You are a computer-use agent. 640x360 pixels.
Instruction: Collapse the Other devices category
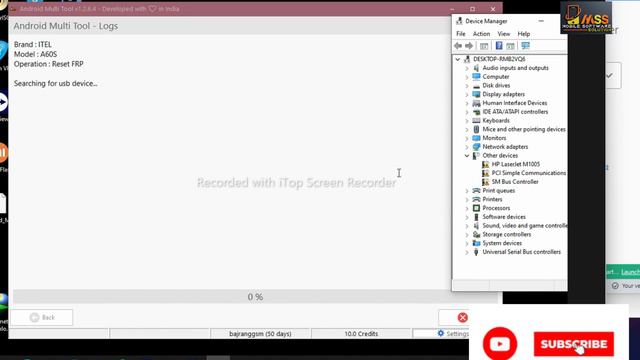point(467,156)
